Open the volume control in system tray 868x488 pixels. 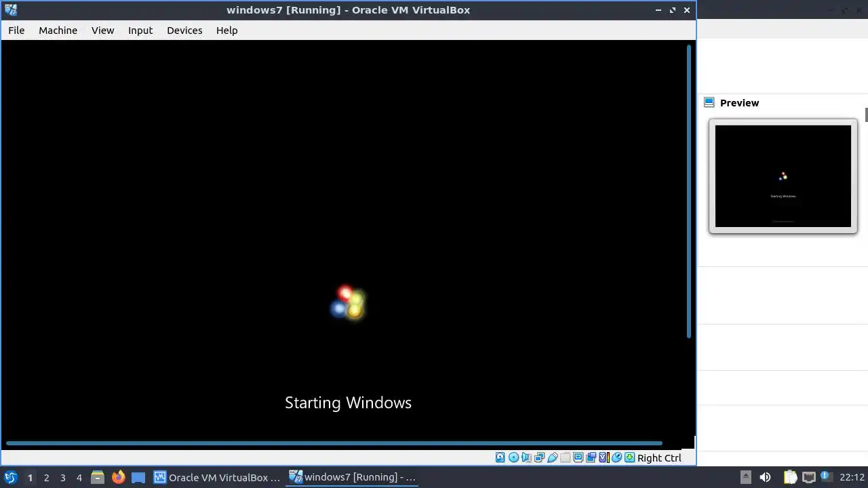pyautogui.click(x=765, y=477)
